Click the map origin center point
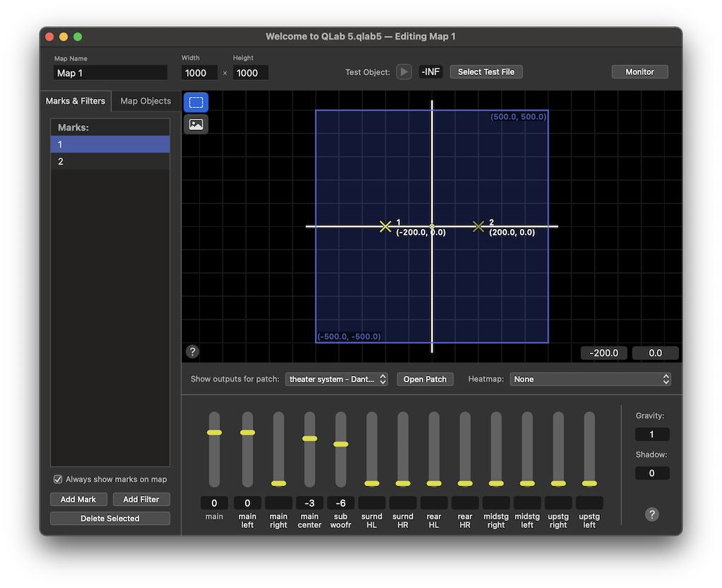The width and height of the screenshot is (722, 588). [432, 226]
